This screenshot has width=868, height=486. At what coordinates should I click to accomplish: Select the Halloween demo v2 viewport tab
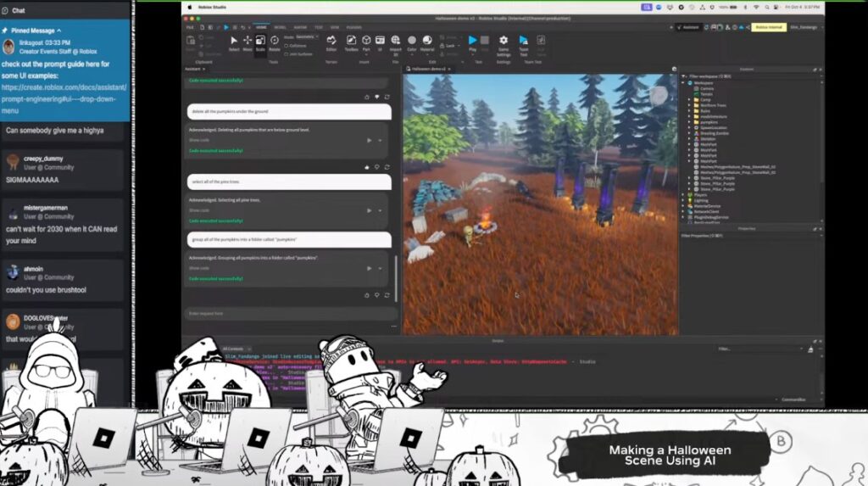point(428,70)
